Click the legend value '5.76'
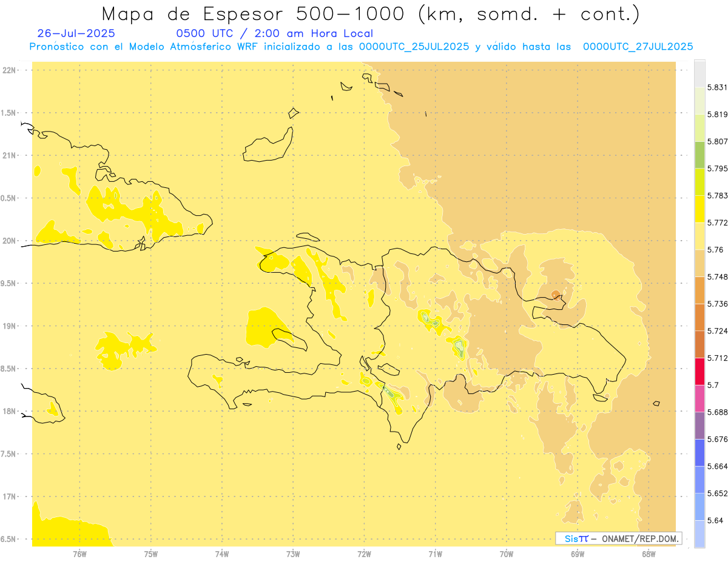 click(x=715, y=250)
